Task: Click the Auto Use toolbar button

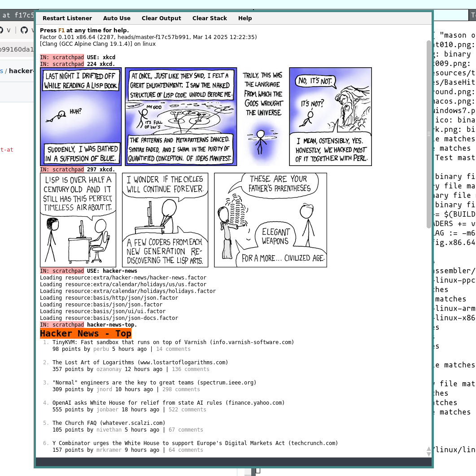Action: click(117, 18)
